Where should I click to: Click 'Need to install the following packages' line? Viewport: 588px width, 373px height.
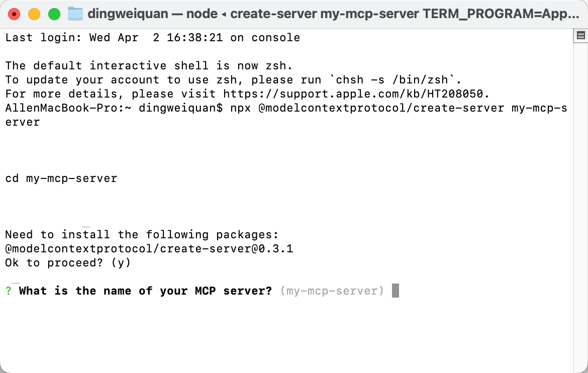point(142,235)
